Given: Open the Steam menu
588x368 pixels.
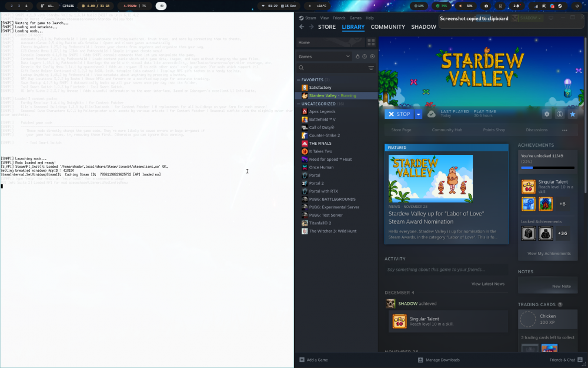Looking at the screenshot, I should [310, 18].
